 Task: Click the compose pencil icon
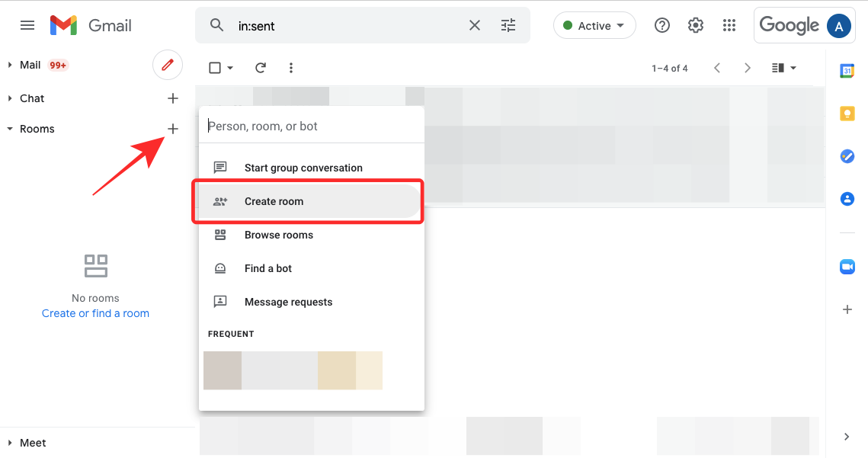click(x=168, y=65)
